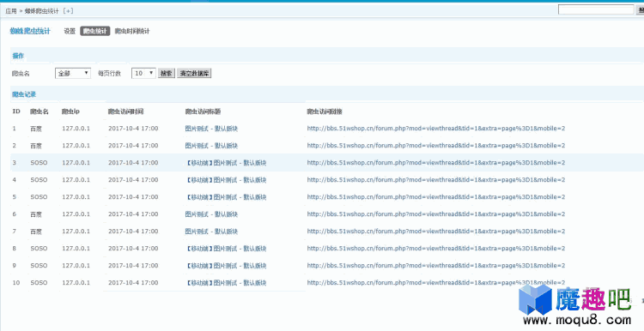The height and width of the screenshot is (331, 644).
Task: Open the 图片测试 title link in row 6
Action: tap(211, 214)
